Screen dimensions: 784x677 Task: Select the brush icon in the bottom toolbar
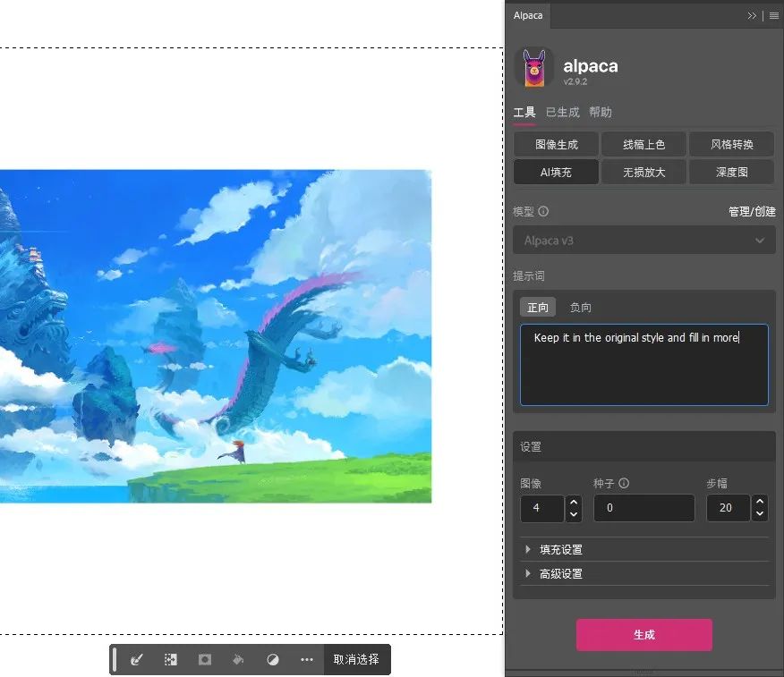pyautogui.click(x=136, y=659)
